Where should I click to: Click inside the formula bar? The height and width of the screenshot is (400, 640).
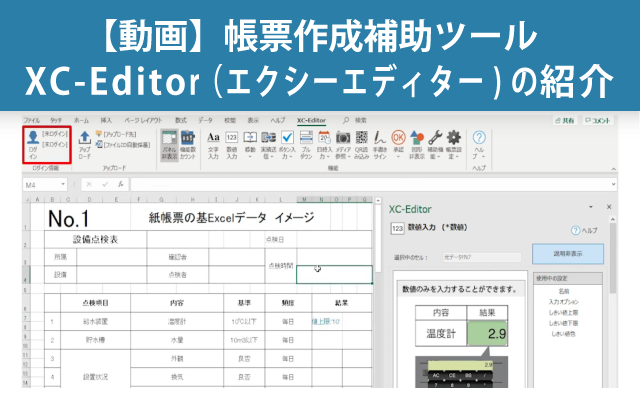(x=369, y=184)
